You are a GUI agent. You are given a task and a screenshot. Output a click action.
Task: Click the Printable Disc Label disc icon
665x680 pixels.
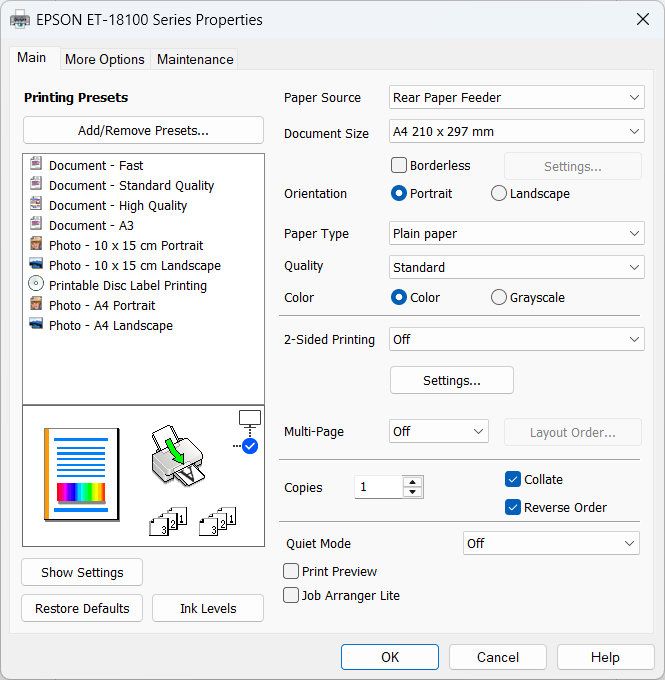pos(36,284)
